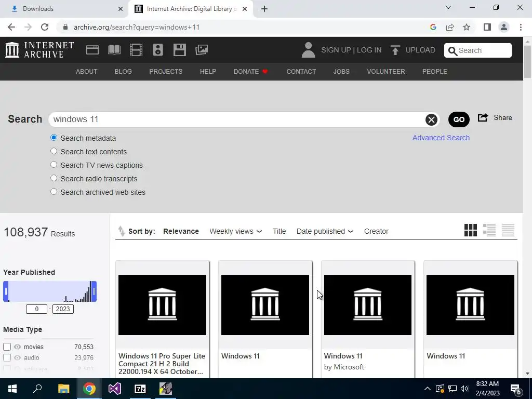Image resolution: width=532 pixels, height=399 pixels.
Task: Click the LOG IN link
Action: (369, 50)
